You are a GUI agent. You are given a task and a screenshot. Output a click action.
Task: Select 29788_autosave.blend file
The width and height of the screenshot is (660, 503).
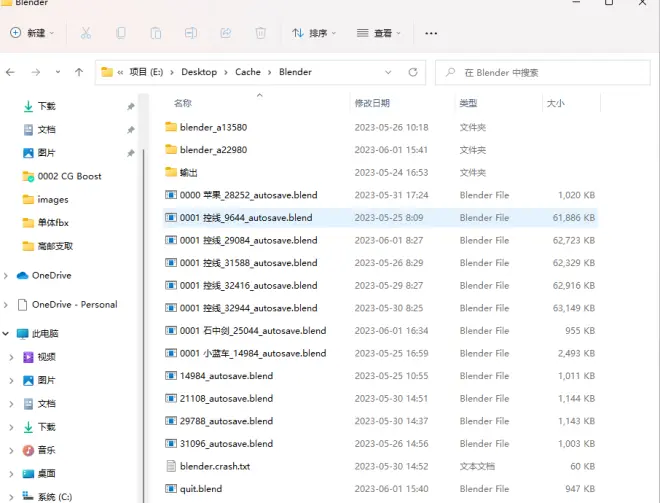click(x=381, y=421)
